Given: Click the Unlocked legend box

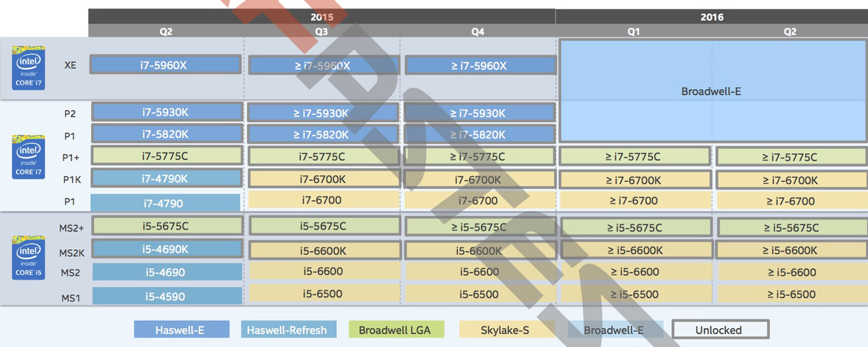Looking at the screenshot, I should (720, 329).
